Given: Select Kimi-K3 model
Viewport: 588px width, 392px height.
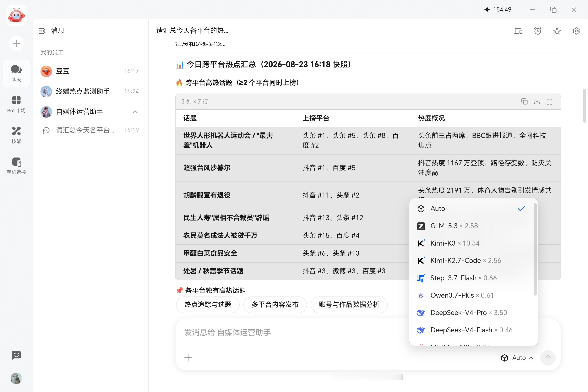Looking at the screenshot, I should tap(471, 243).
